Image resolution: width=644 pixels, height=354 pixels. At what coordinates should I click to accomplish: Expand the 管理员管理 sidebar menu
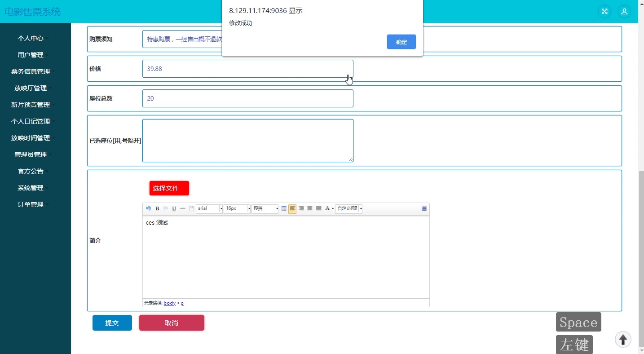pyautogui.click(x=33, y=155)
